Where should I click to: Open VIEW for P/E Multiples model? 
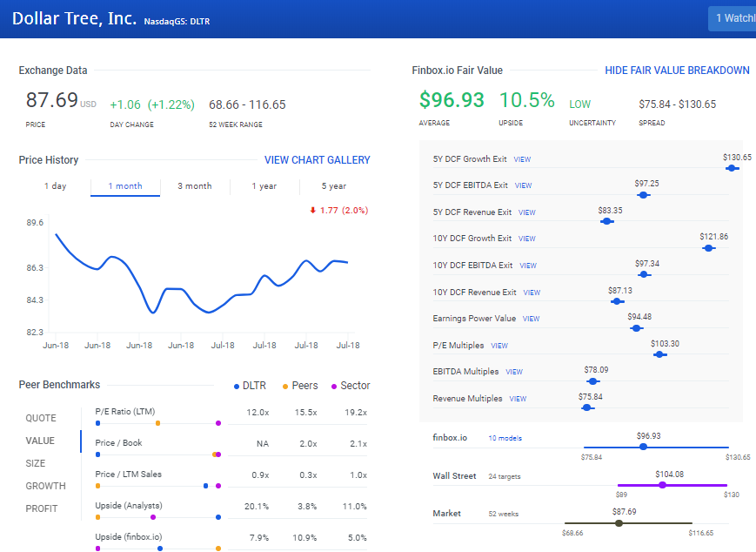click(x=499, y=346)
